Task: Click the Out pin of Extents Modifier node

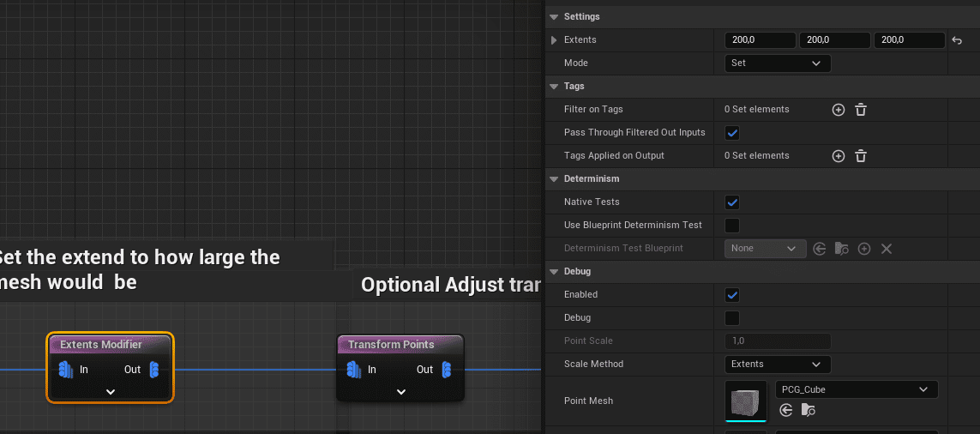Action: tap(153, 370)
